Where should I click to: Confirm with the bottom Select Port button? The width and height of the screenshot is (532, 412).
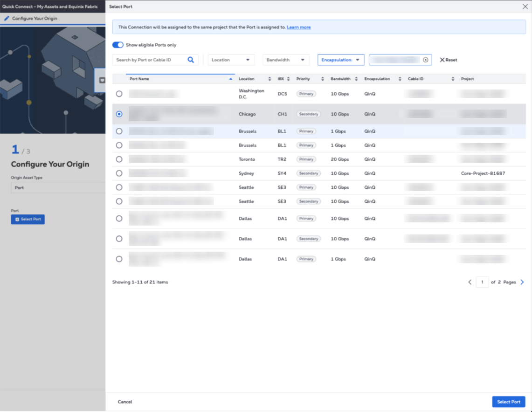coord(508,402)
